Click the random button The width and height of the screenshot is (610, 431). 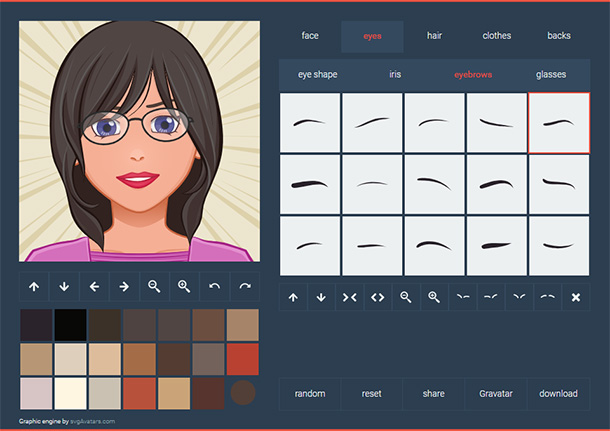pos(310,394)
